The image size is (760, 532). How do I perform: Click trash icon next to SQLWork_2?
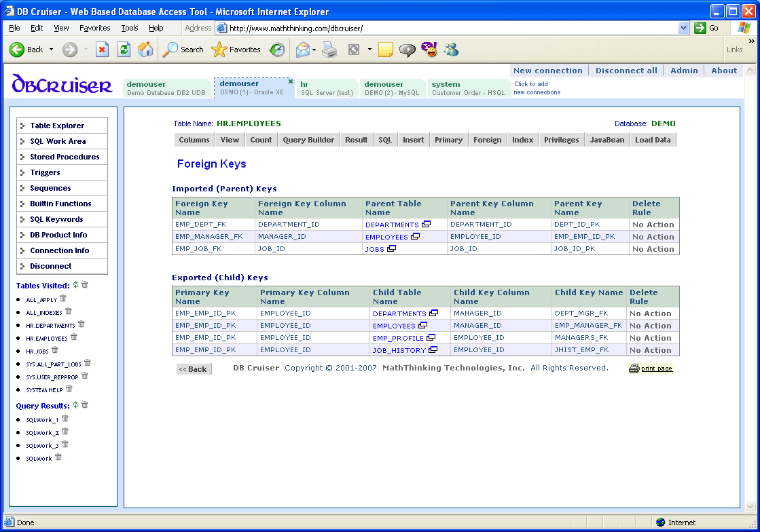pos(65,432)
